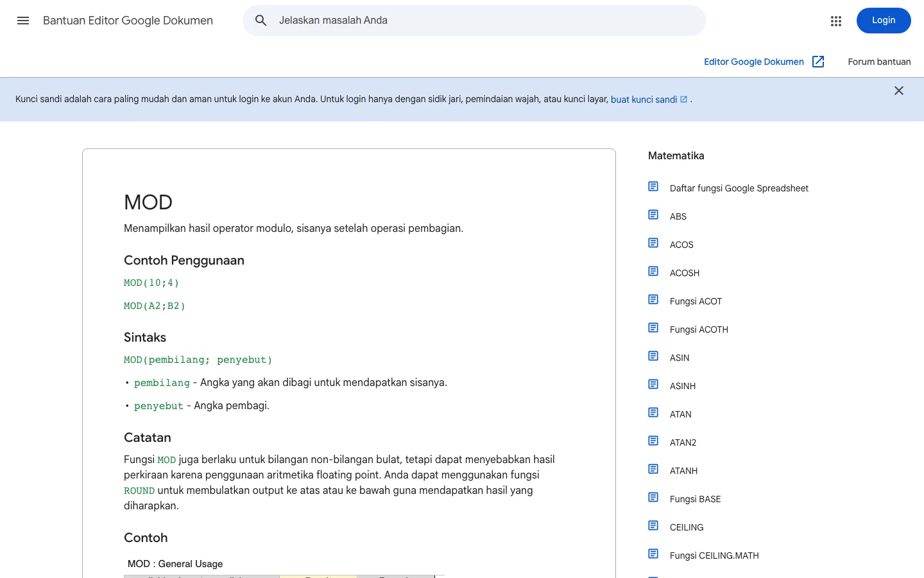Click the document icon beside Fungsi ACOT
Screen dimensions: 924x578
pos(653,300)
